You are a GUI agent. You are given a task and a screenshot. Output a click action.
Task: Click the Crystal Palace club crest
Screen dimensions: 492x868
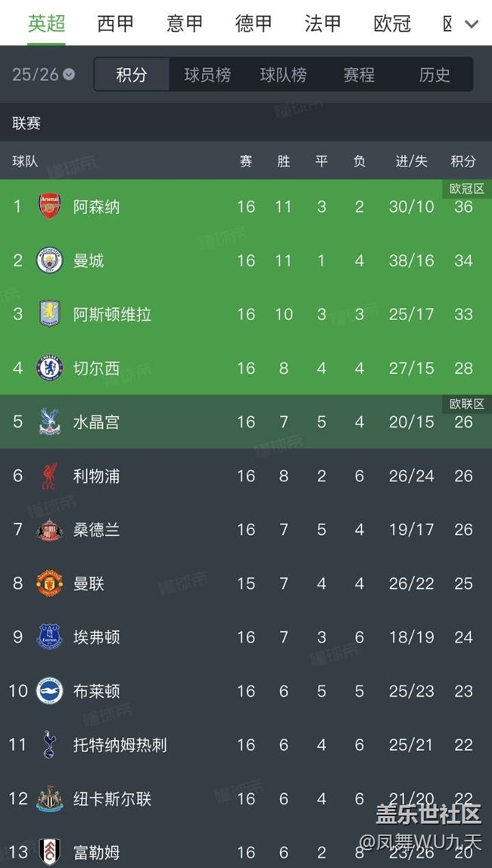[50, 422]
